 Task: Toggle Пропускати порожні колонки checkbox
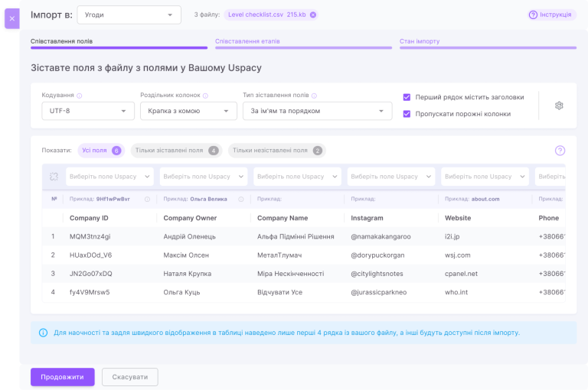click(x=407, y=114)
